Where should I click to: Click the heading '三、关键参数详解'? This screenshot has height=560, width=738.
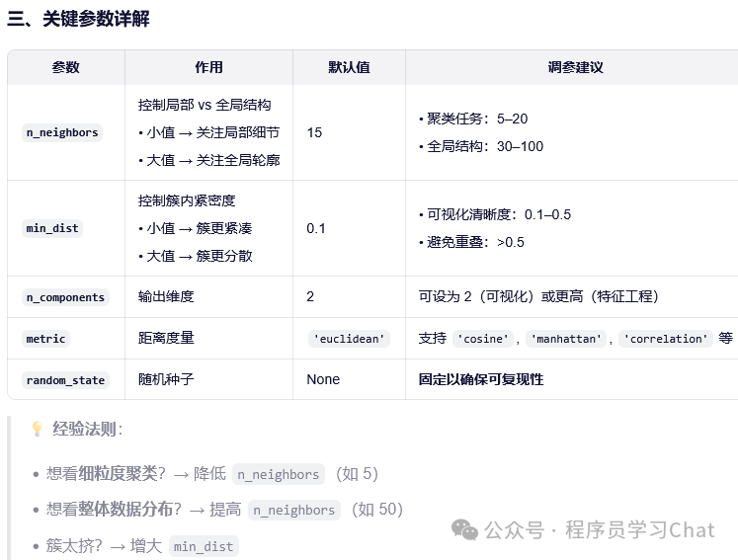point(78,20)
